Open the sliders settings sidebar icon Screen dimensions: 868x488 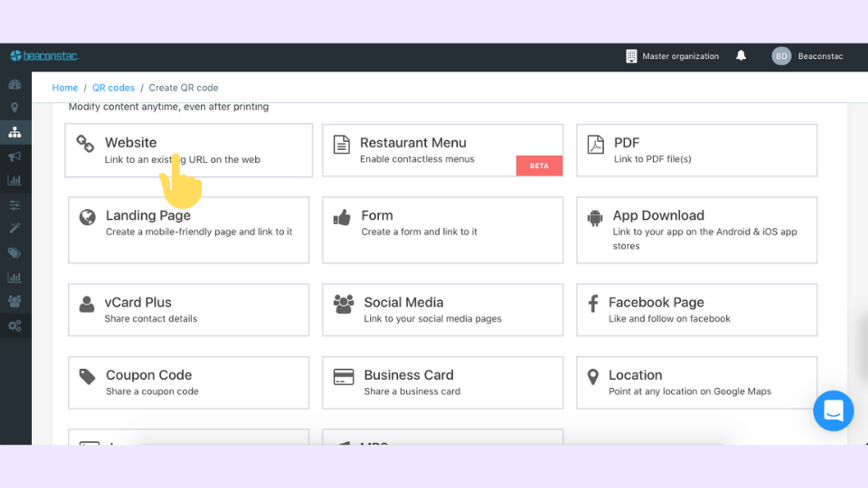[14, 205]
